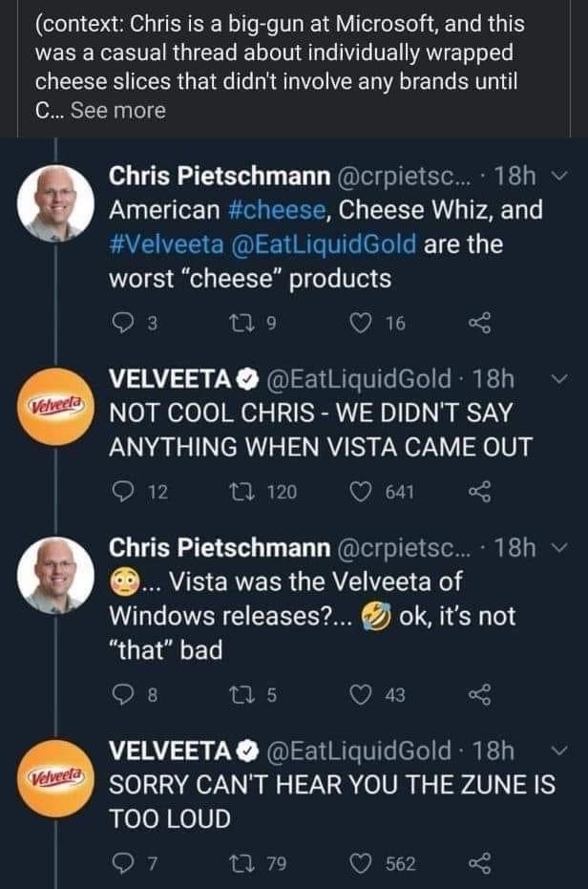588x889 pixels.
Task: Like Chris's Vista was the Velveeta tweet
Action: tap(358, 694)
